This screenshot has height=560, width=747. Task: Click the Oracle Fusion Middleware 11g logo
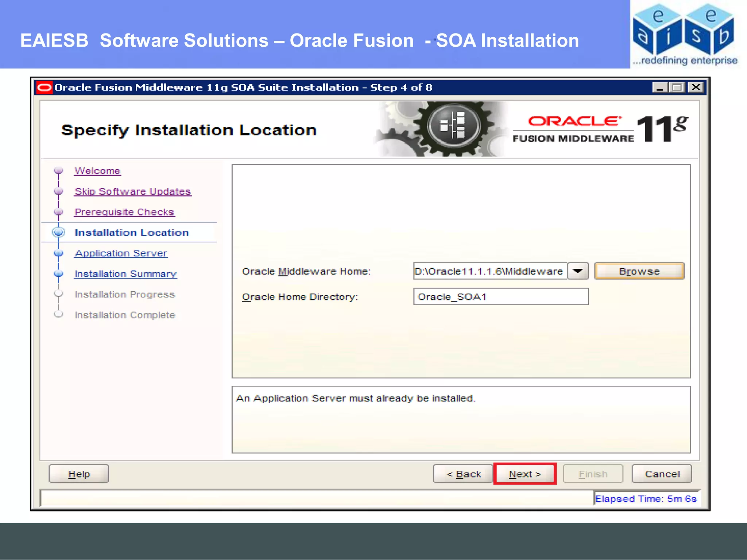coord(600,129)
